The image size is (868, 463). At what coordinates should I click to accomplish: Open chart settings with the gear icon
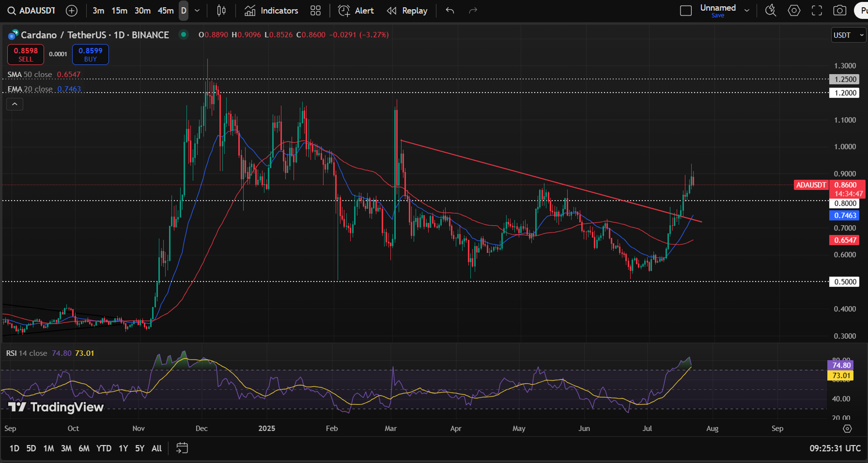pyautogui.click(x=794, y=11)
